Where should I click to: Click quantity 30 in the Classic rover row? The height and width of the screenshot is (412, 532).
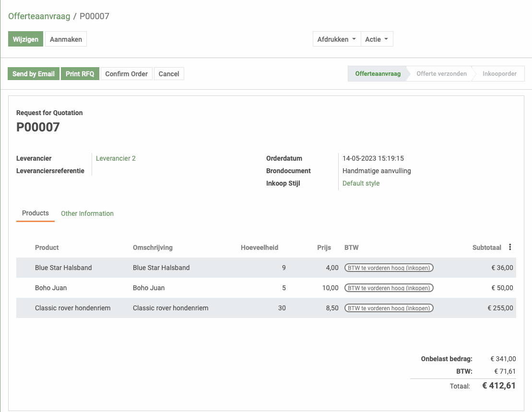[282, 308]
